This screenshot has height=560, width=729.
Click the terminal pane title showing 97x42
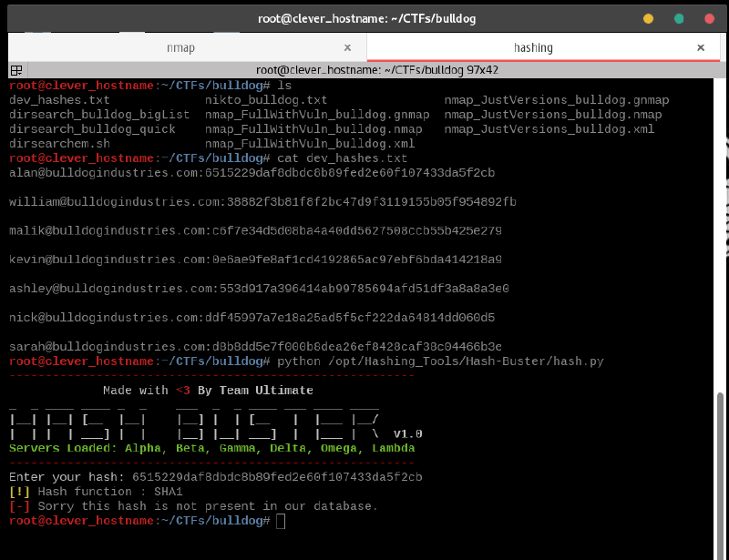364,69
